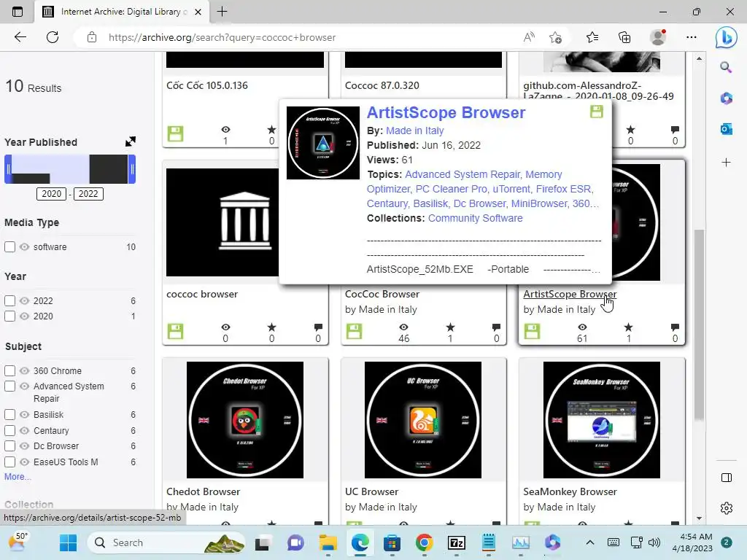Open tab actions menu icon
Viewport: 747px width, 560px height.
pos(18,12)
